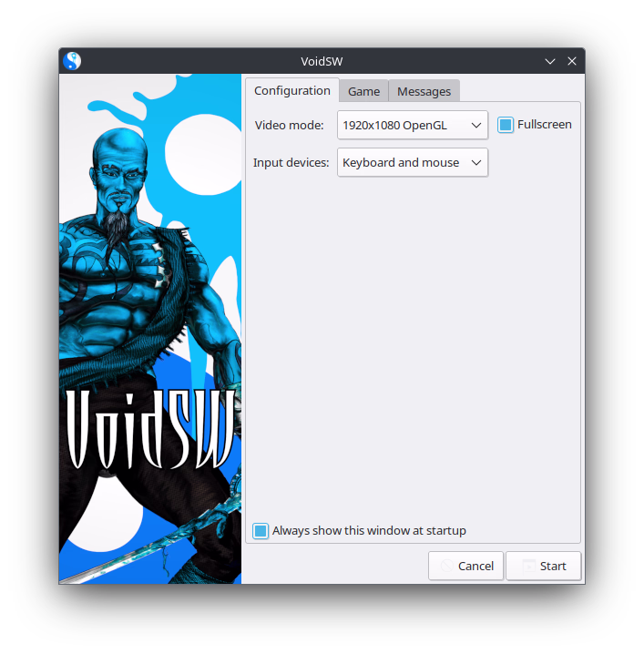Toggle the Fullscreen checkbox

pos(506,125)
